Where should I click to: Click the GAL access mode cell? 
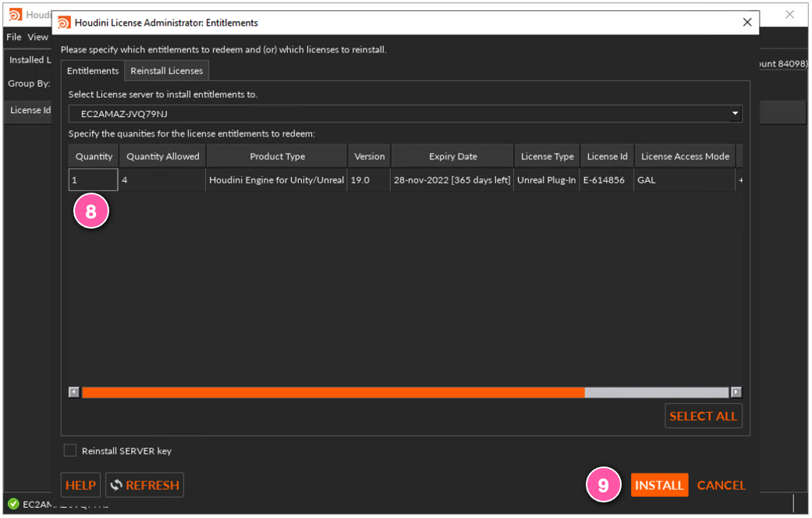coord(685,179)
